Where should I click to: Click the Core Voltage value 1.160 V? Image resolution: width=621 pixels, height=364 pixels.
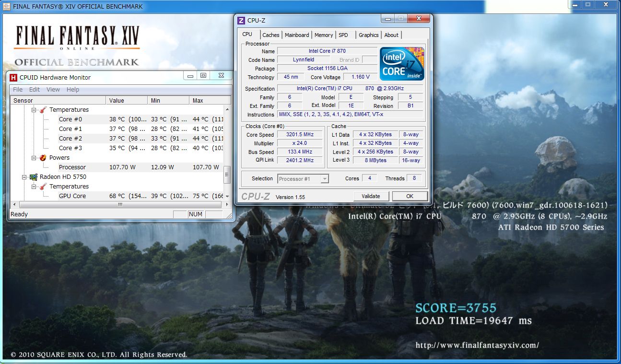click(x=360, y=77)
